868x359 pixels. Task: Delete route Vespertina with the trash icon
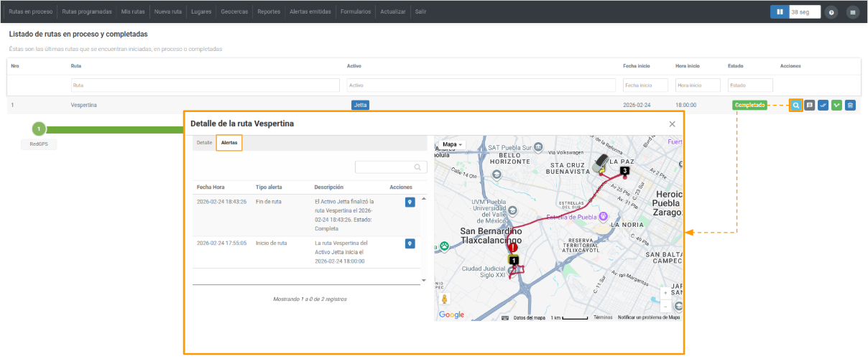coord(851,105)
